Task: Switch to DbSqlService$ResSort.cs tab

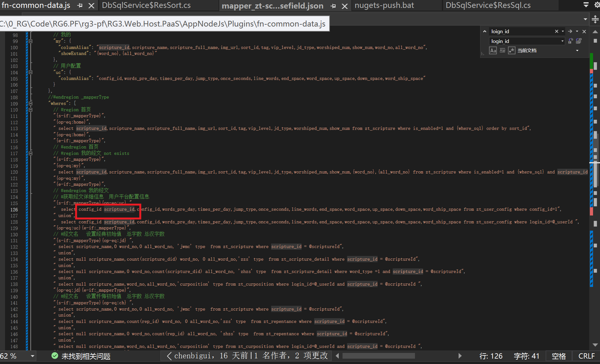Action: click(146, 5)
